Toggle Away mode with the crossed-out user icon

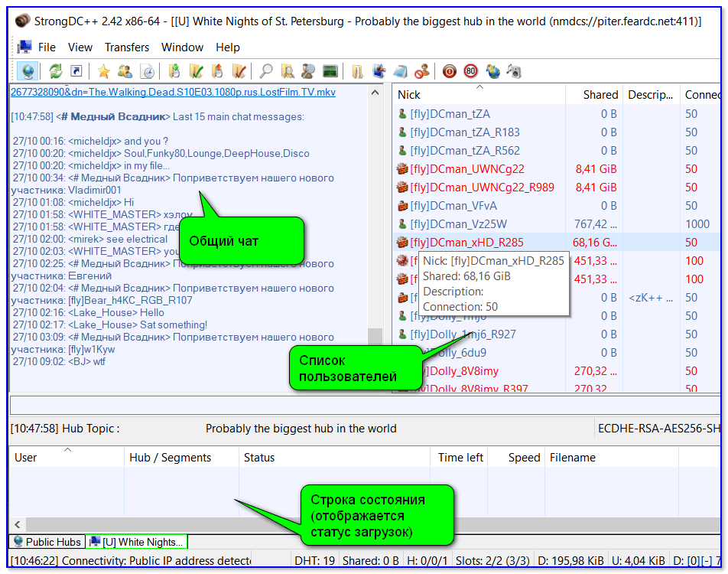[421, 71]
